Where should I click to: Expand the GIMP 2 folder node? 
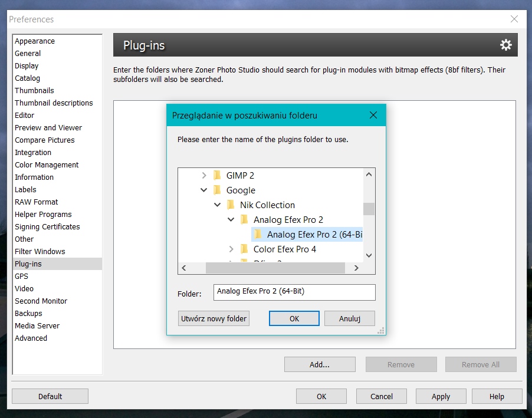[x=204, y=175]
